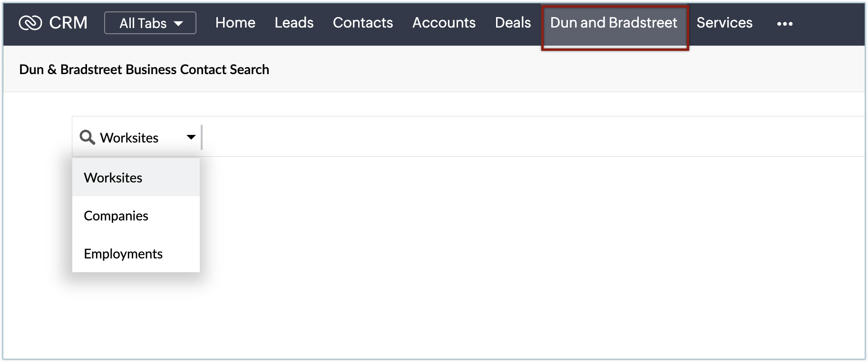Open the Deals tab
Viewport: 868px width, 362px height.
[x=513, y=23]
